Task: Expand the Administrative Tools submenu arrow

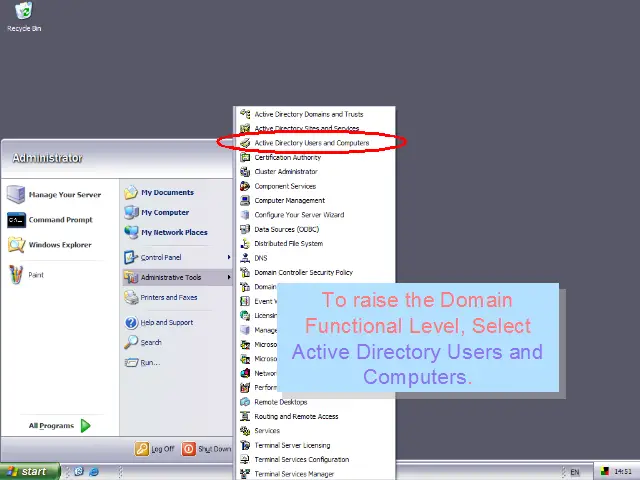Action: coord(229,277)
